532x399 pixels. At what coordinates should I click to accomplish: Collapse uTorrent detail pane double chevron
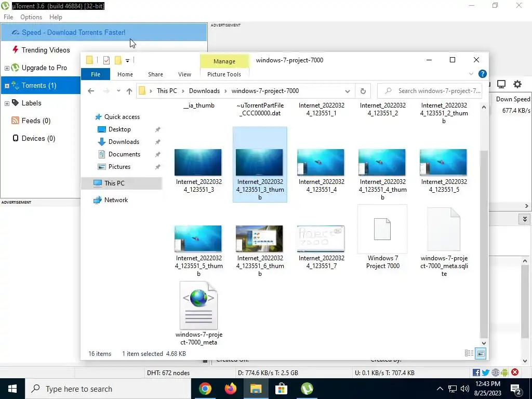click(x=525, y=219)
